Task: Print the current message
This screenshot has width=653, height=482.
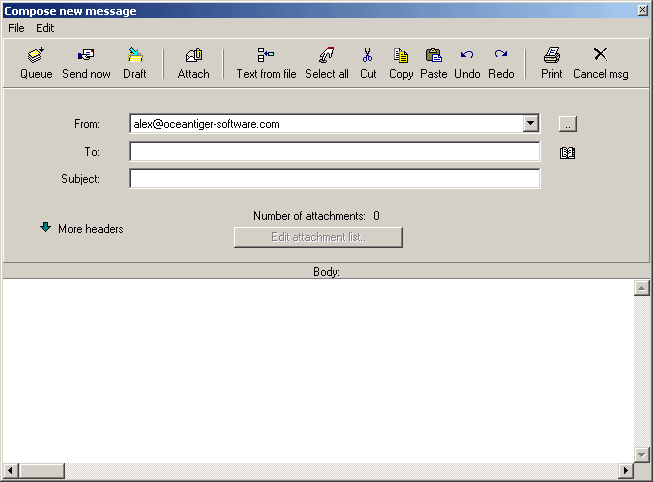Action: tap(552, 63)
